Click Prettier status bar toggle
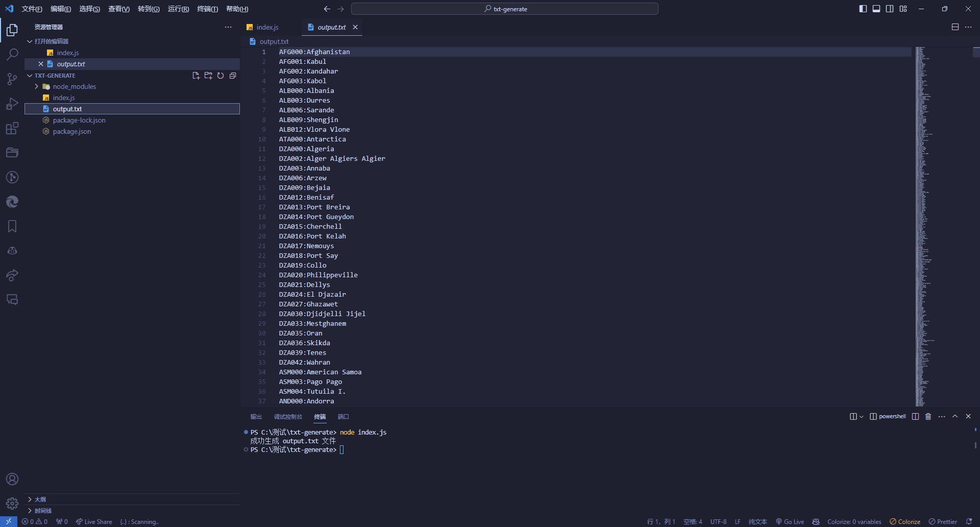Viewport: 980px width, 527px height. point(943,522)
